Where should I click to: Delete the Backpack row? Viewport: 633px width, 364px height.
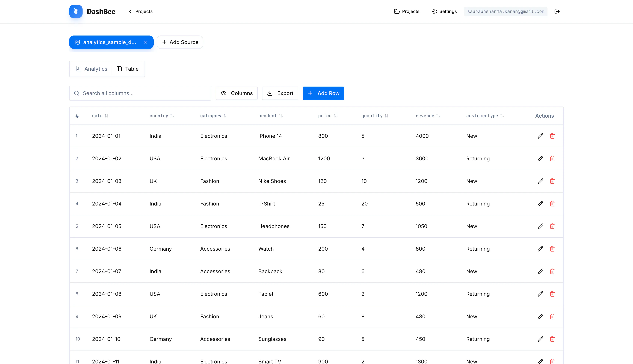coord(552,271)
